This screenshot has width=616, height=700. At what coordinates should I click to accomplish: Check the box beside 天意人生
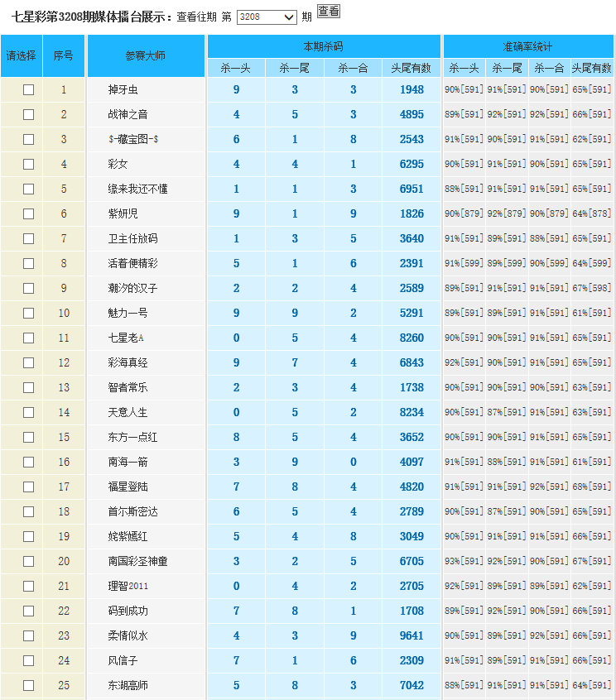28,413
